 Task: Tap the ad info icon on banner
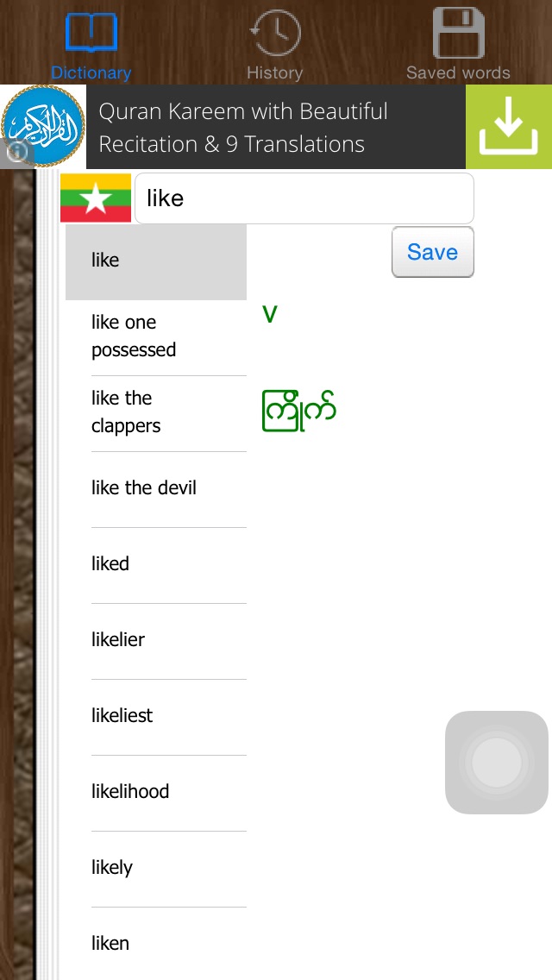pos(16,152)
